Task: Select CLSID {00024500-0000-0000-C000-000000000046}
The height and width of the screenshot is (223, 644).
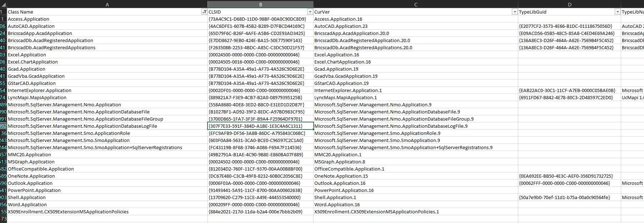Action: coord(260,55)
